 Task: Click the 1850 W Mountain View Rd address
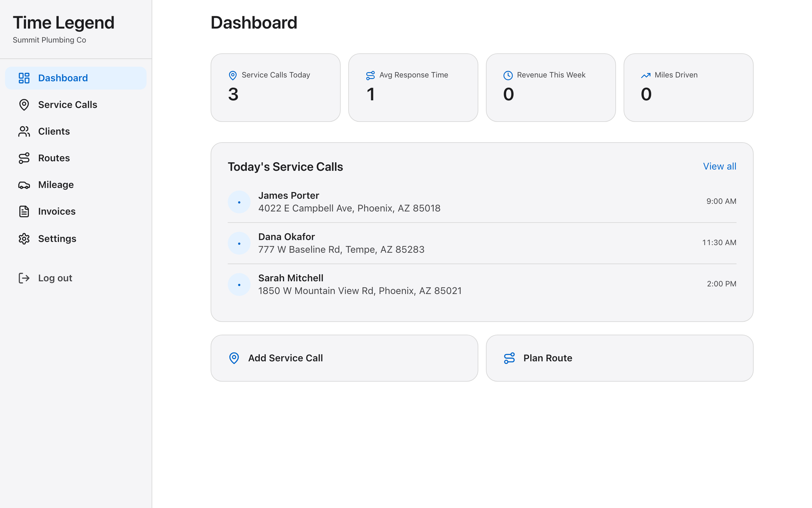360,291
